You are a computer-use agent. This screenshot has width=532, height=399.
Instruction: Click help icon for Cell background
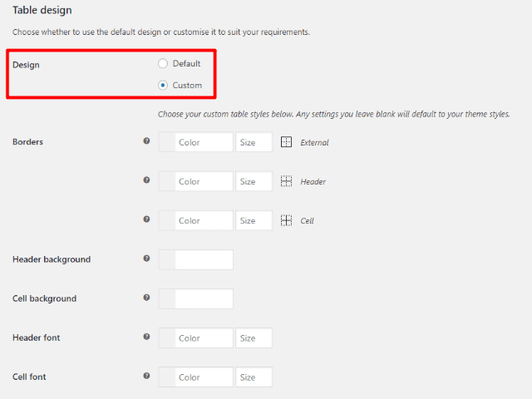pyautogui.click(x=147, y=298)
